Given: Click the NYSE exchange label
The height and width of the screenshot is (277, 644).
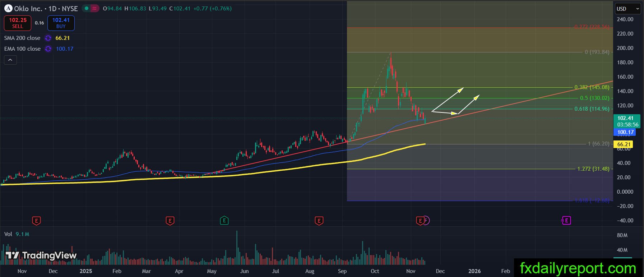Looking at the screenshot, I should [x=70, y=8].
